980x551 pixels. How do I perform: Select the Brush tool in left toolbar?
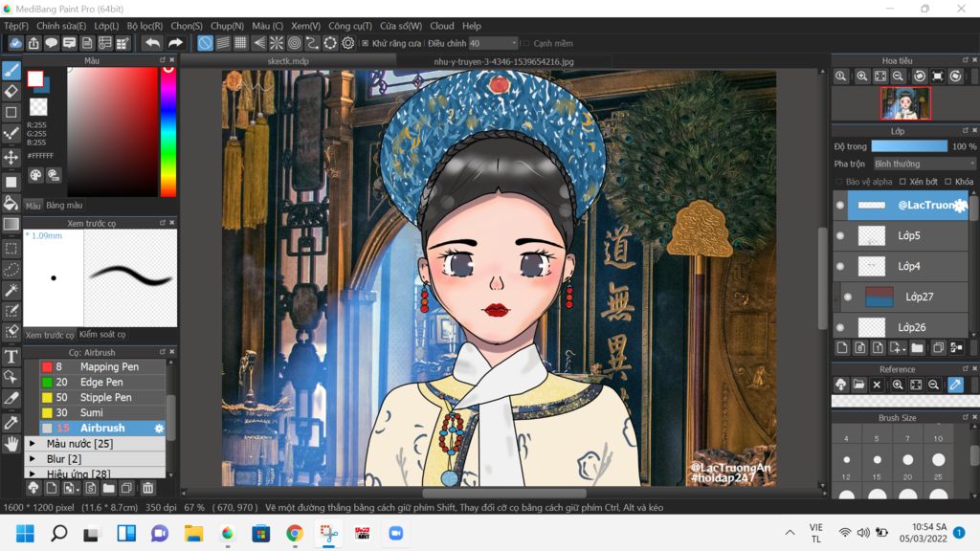tap(11, 71)
